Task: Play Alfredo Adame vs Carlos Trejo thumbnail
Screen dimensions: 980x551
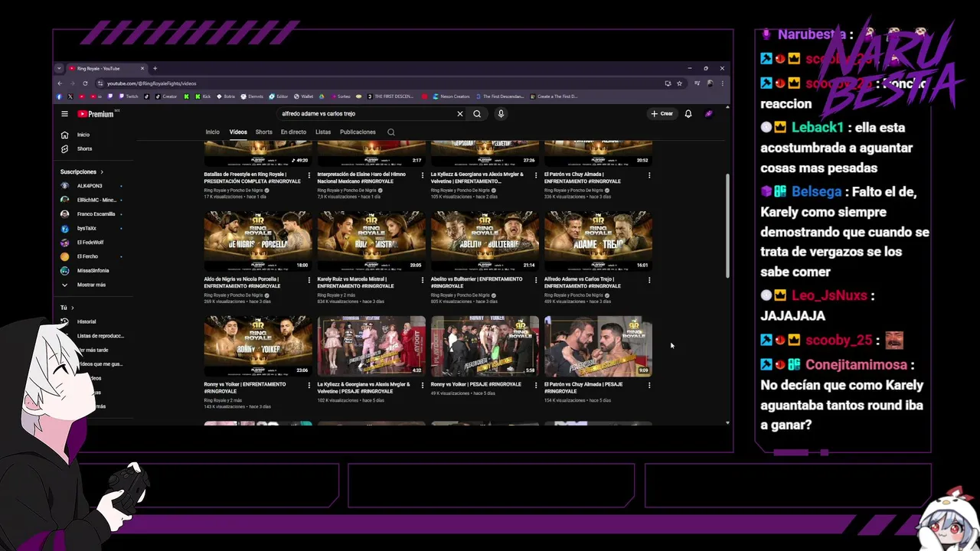Action: click(598, 241)
